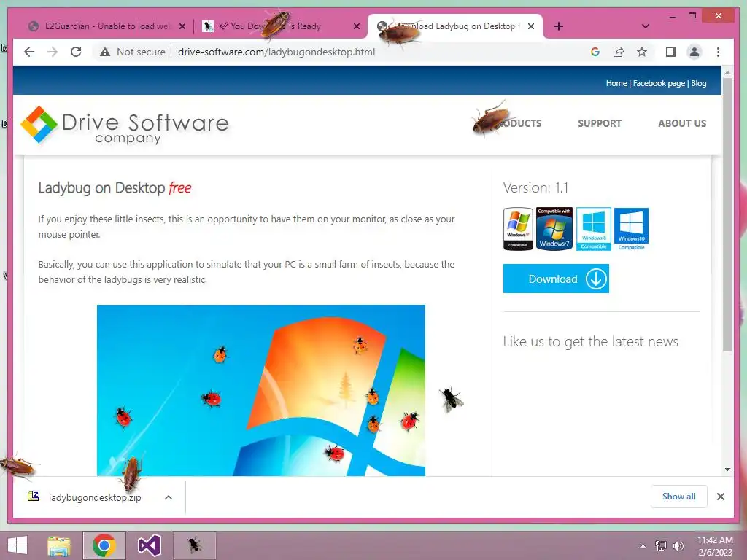Image resolution: width=747 pixels, height=560 pixels.
Task: Visit the Blog link
Action: click(698, 83)
